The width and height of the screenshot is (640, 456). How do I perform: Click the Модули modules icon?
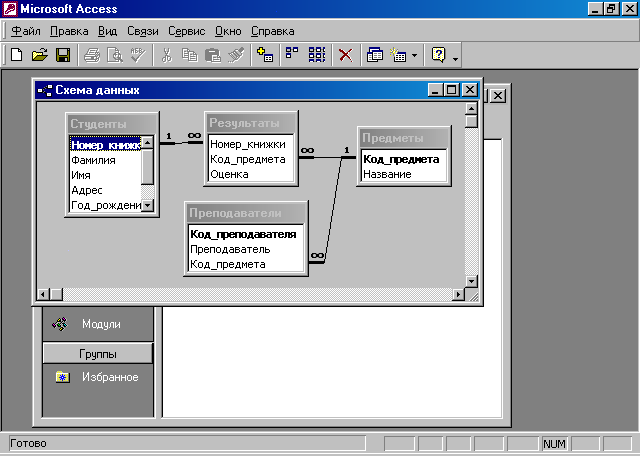point(60,324)
